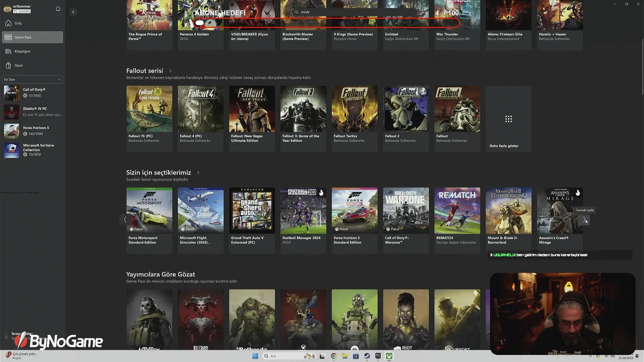Open Forza Motorsport Standard Edition card
The image size is (644, 362).
point(149,220)
